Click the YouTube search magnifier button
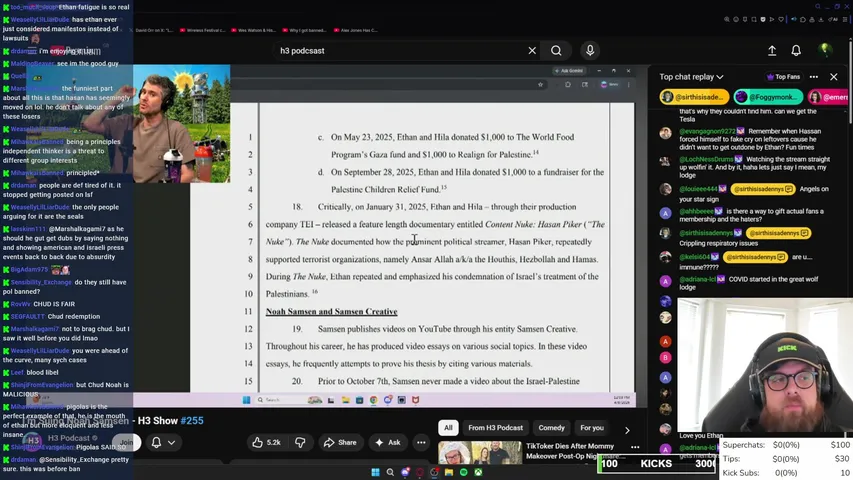 [556, 51]
